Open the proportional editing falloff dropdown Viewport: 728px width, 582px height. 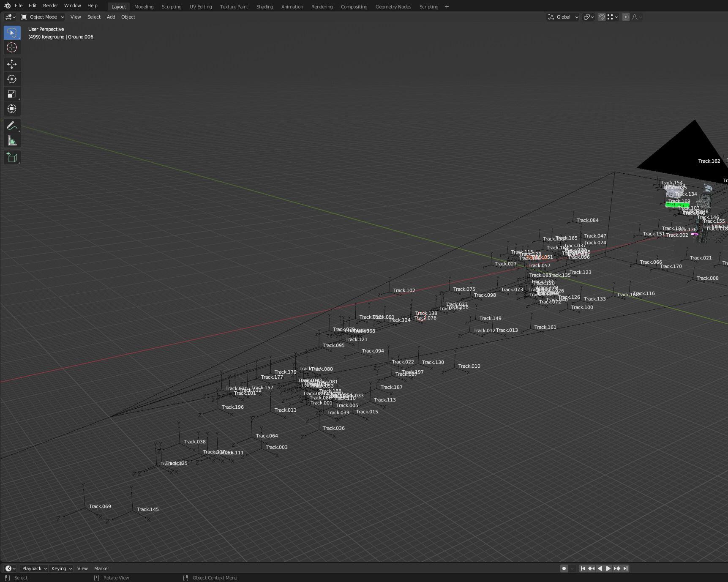[637, 17]
